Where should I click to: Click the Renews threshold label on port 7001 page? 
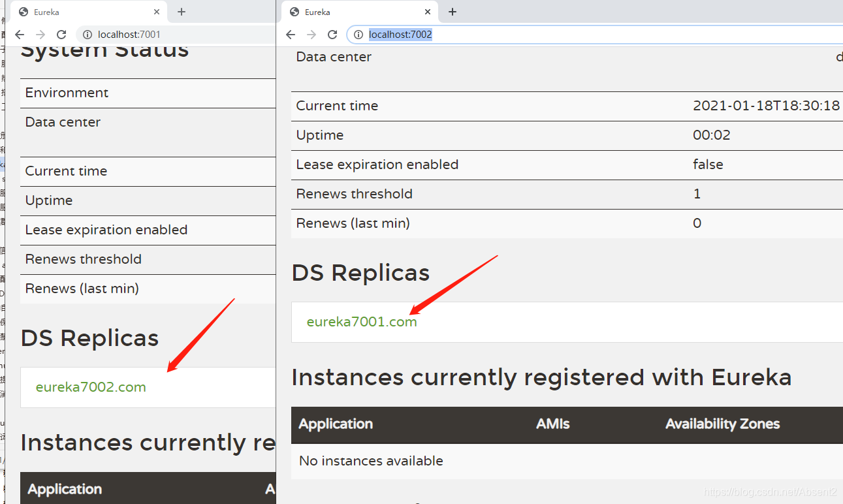click(84, 259)
